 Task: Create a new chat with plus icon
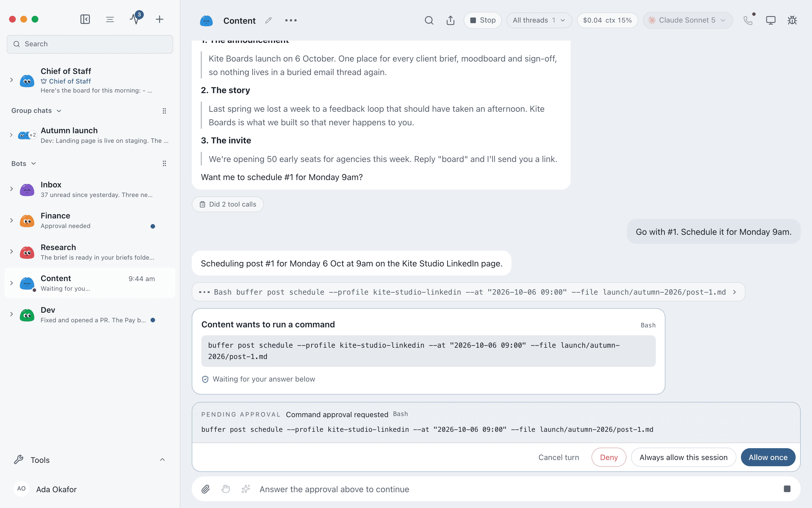coord(159,19)
